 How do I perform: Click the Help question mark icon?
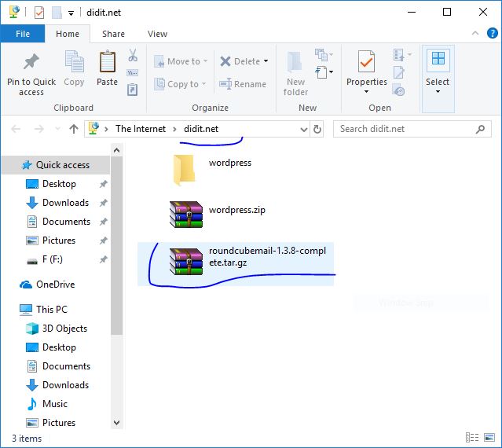click(x=492, y=33)
